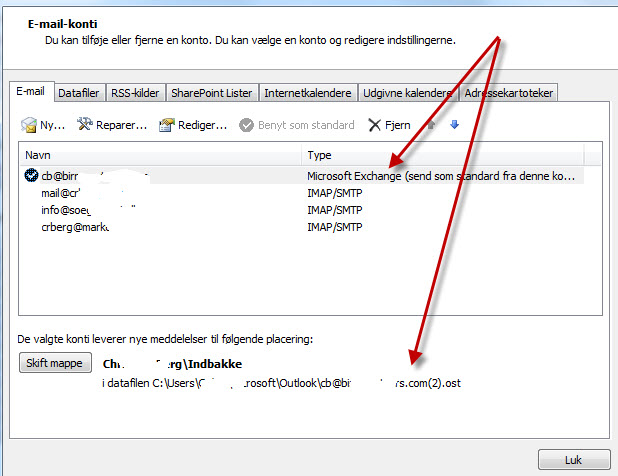Click the E-mail-konti heading

point(63,24)
